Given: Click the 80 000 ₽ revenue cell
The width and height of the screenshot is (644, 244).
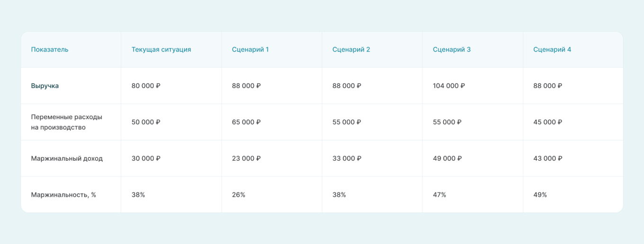Looking at the screenshot, I should (146, 86).
